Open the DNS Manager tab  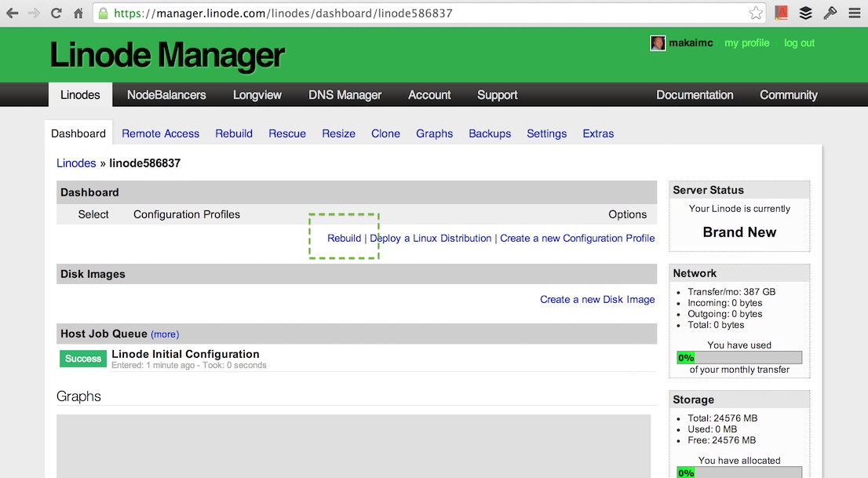[345, 95]
